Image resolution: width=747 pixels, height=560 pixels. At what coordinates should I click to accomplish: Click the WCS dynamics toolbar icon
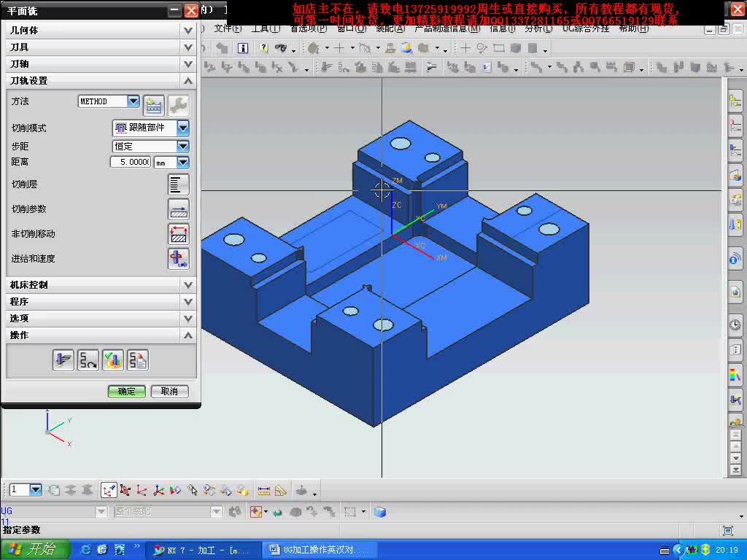click(109, 490)
